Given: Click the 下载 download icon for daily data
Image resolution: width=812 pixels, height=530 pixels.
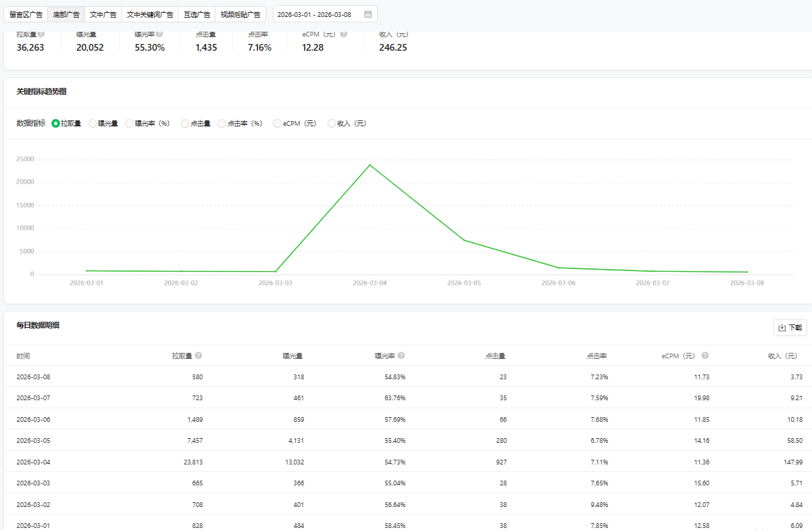Looking at the screenshot, I should click(782, 328).
